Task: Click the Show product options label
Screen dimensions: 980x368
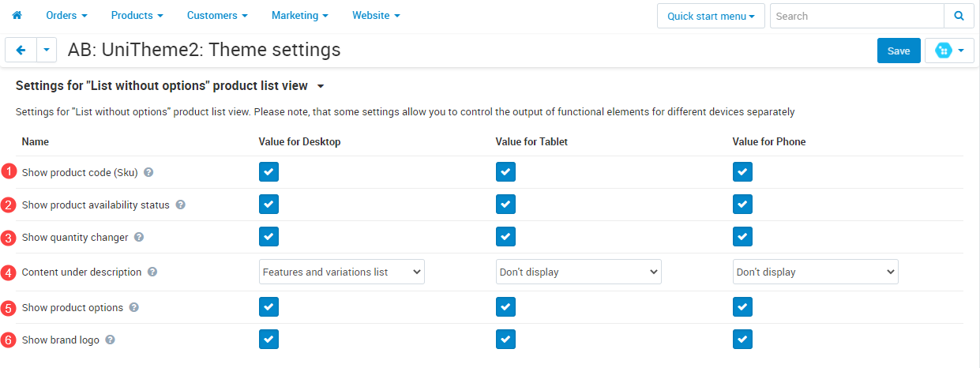Action: click(x=73, y=307)
